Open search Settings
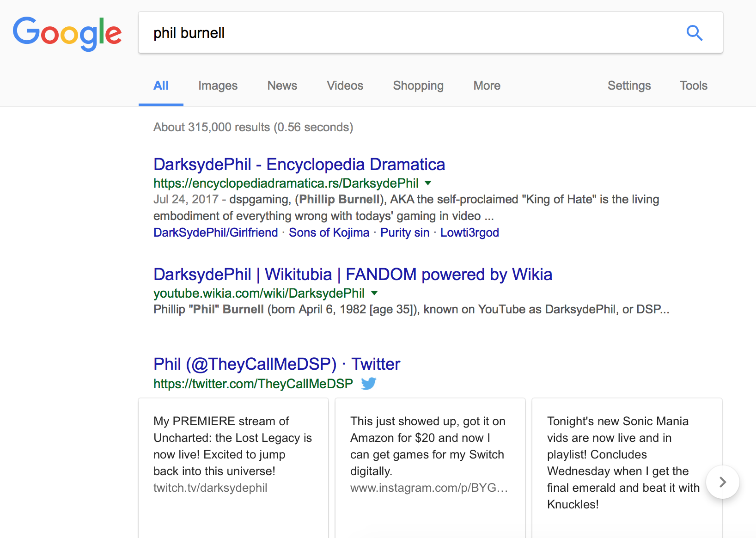 coord(629,86)
